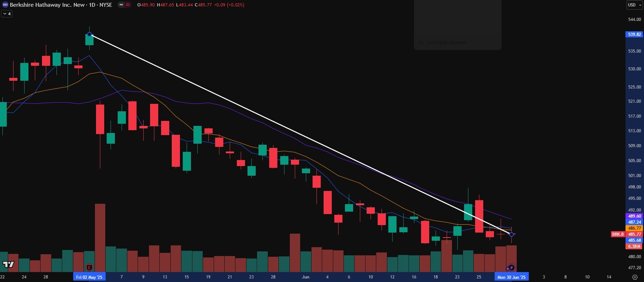
Task: Click the tallest red volume bar
Action: 100,238
